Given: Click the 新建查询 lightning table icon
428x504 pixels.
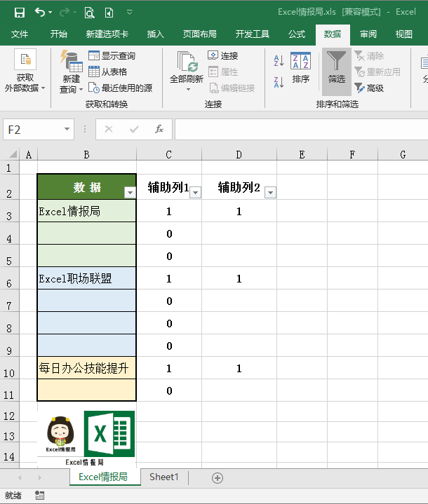Looking at the screenshot, I should point(71,61).
